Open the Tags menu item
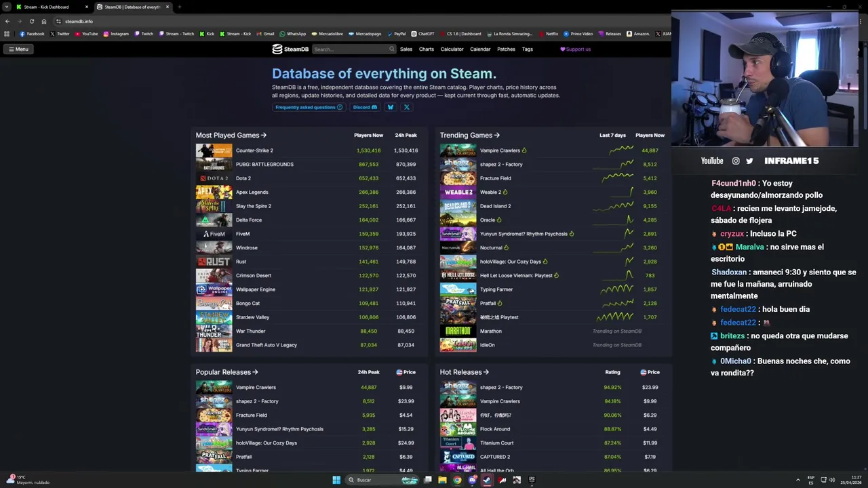The height and width of the screenshot is (488, 868). (x=528, y=49)
